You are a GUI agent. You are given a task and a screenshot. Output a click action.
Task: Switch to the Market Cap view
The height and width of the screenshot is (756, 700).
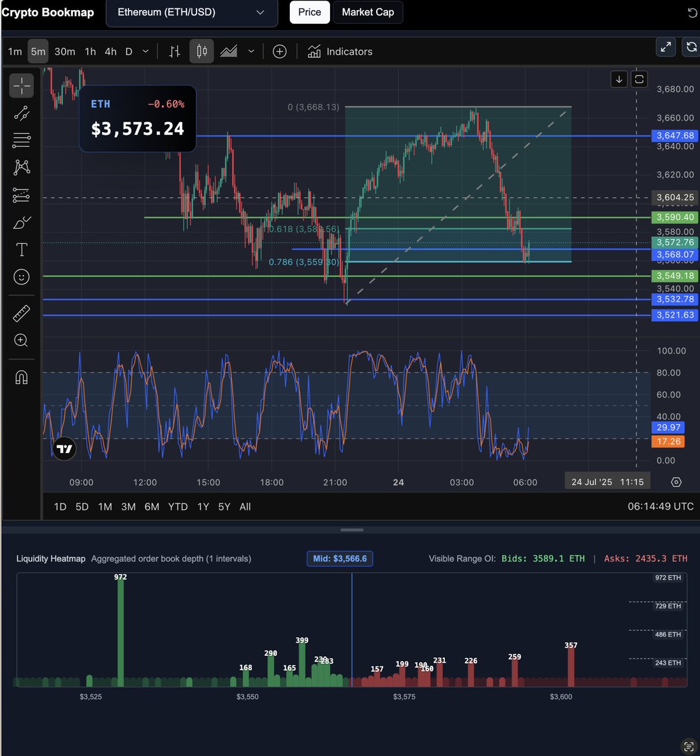coord(367,12)
